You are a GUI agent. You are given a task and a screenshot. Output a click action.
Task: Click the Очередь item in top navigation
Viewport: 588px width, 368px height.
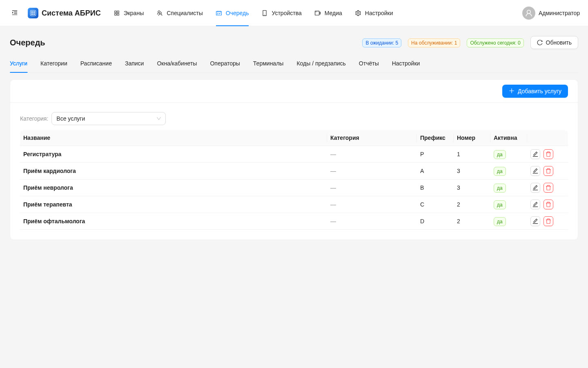click(232, 13)
